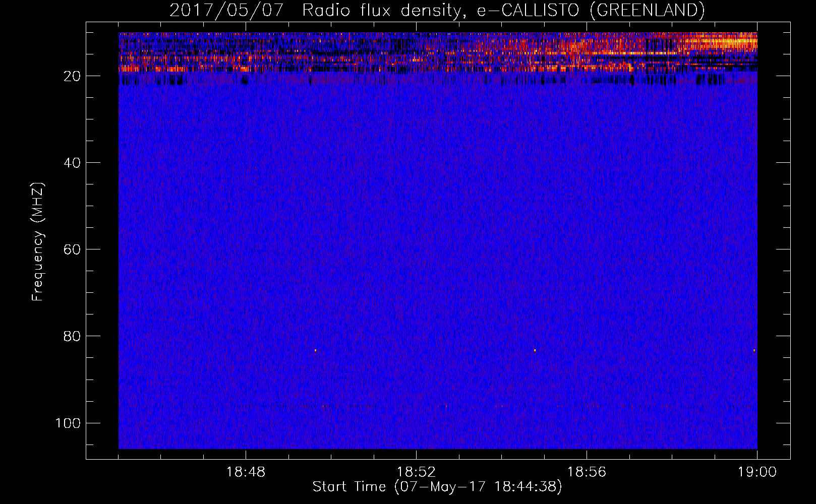Click the 18:52 time tick label
The image size is (816, 504).
point(416,472)
